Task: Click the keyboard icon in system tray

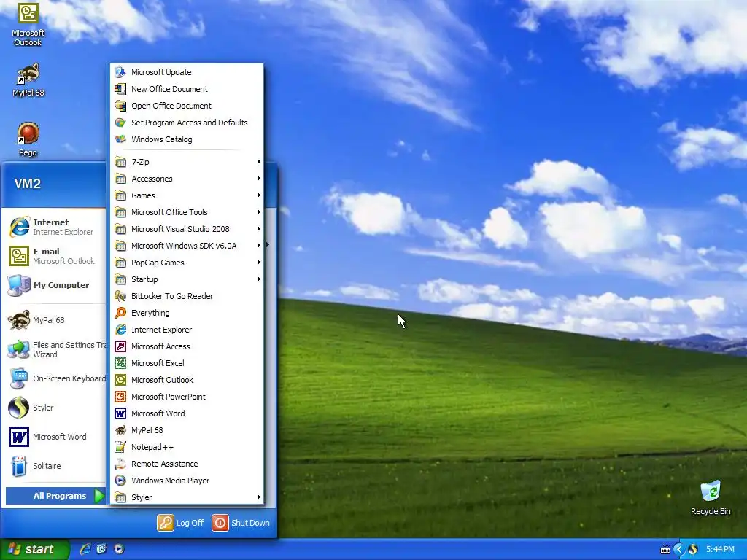Action: tap(665, 550)
